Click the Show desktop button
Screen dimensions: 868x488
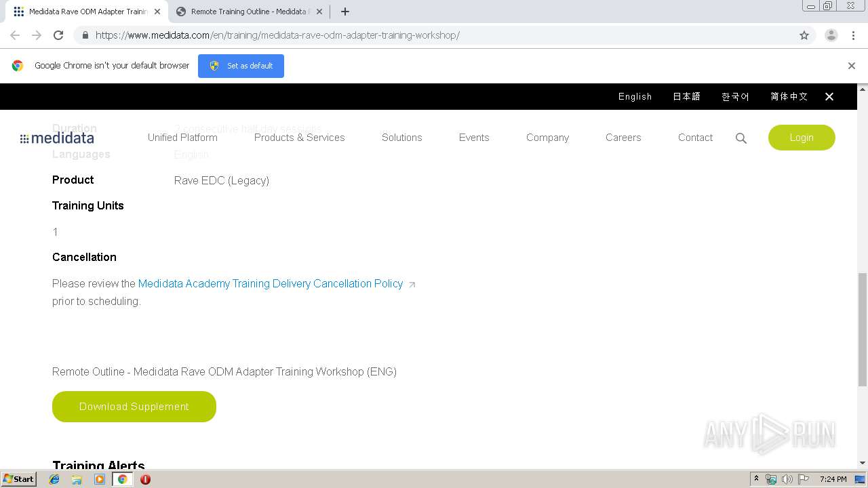861,479
